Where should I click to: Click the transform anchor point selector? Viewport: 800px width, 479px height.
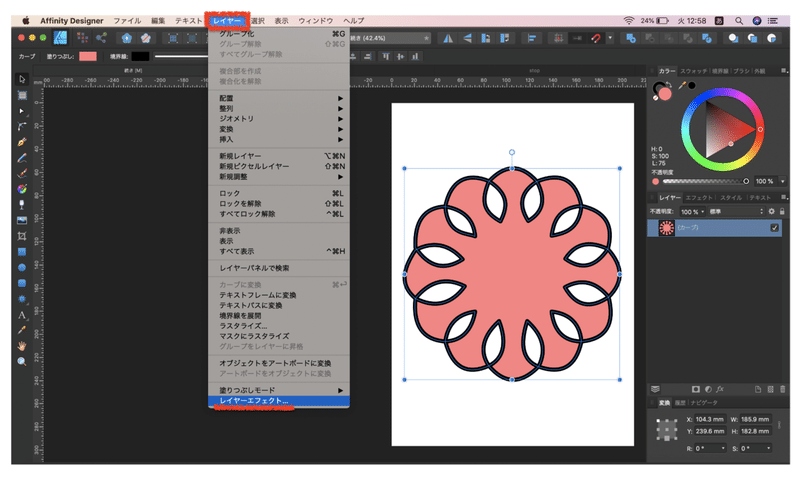(666, 430)
